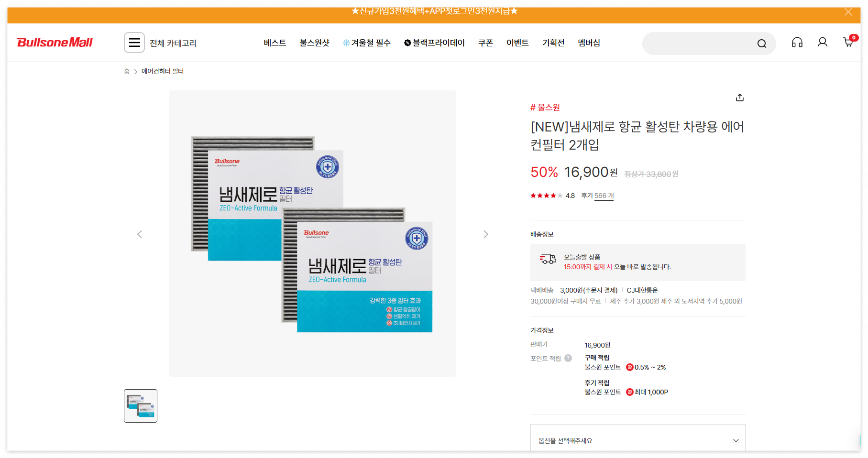
Task: Click the orange promo banner text
Action: click(x=434, y=11)
